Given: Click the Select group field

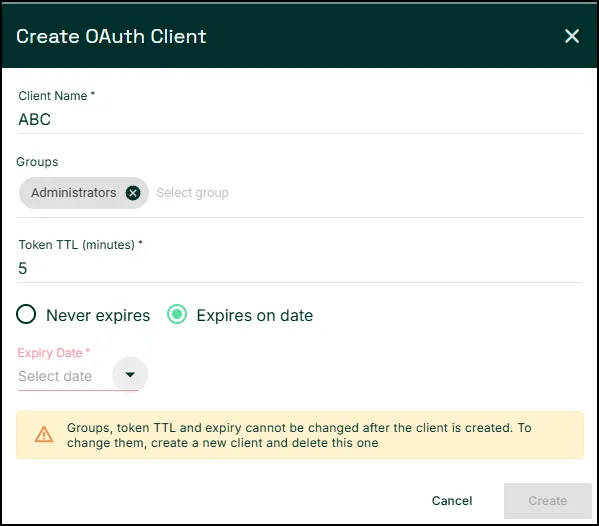Looking at the screenshot, I should coord(192,193).
